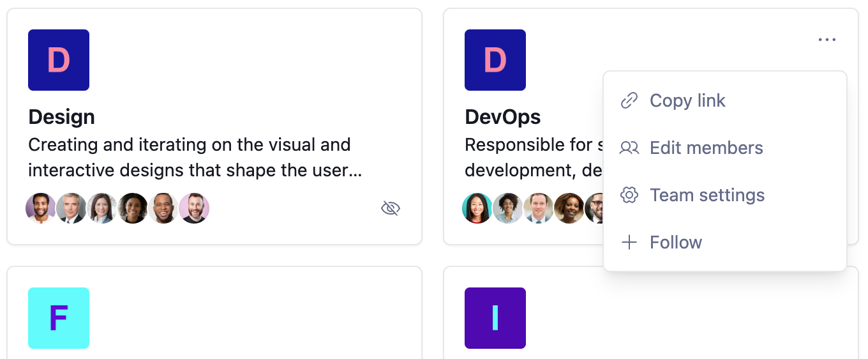Screen dimensions: 868x359
Task: Click the DevOps team D avatar tile
Action: pyautogui.click(x=495, y=60)
